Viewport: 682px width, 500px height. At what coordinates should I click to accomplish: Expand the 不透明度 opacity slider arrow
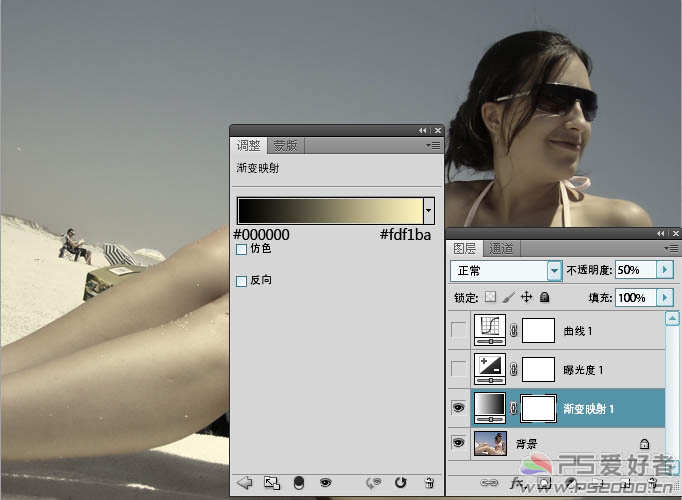point(665,270)
